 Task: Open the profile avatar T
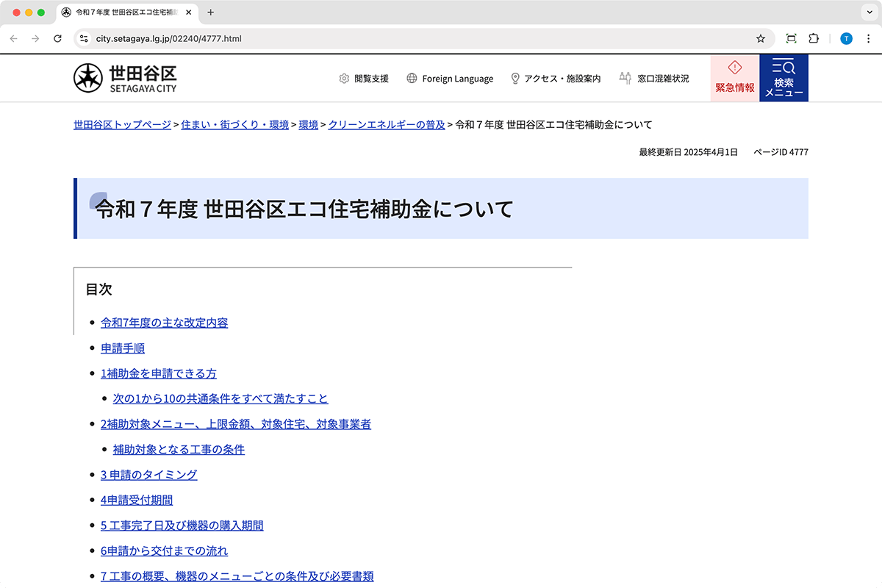click(846, 38)
